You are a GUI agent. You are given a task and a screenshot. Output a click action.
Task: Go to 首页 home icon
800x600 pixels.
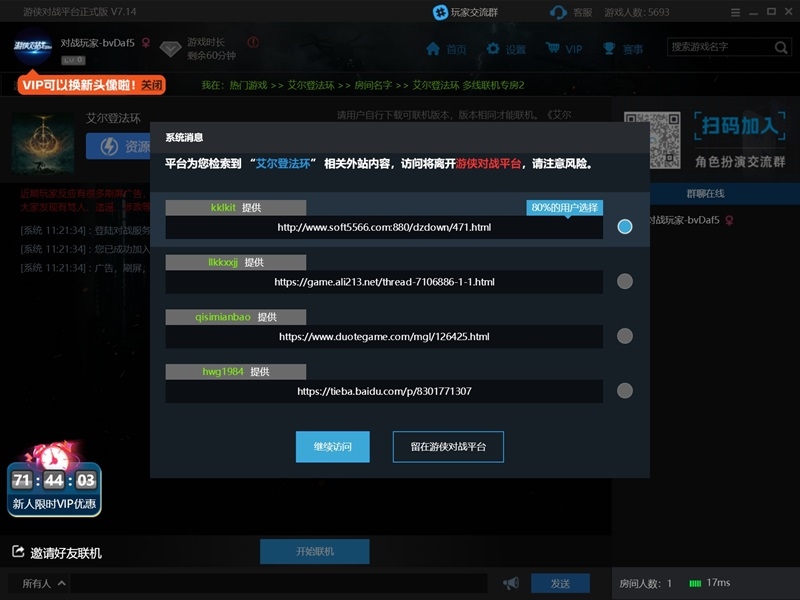click(x=433, y=49)
